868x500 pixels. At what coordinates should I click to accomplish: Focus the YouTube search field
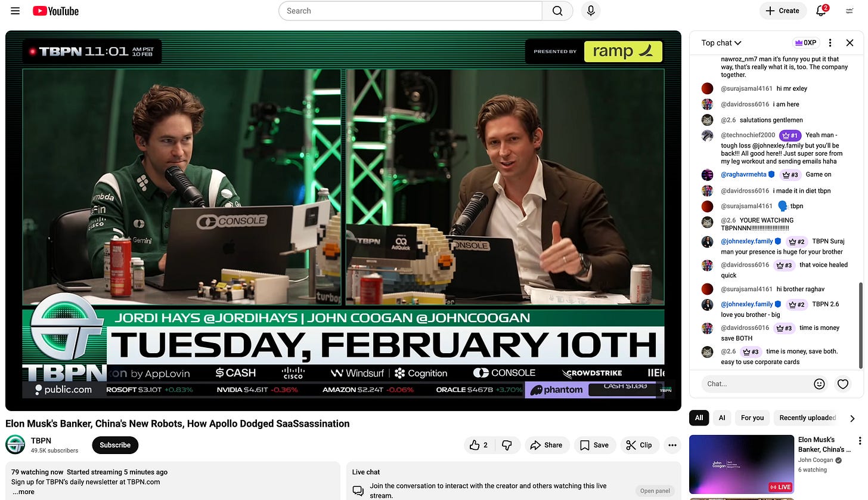point(410,11)
